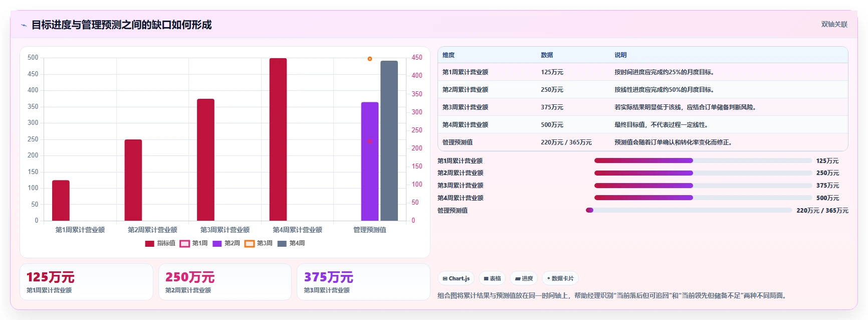Click the 第3周累计营业额 progress bar
The width and height of the screenshot is (868, 320).
[x=703, y=185]
